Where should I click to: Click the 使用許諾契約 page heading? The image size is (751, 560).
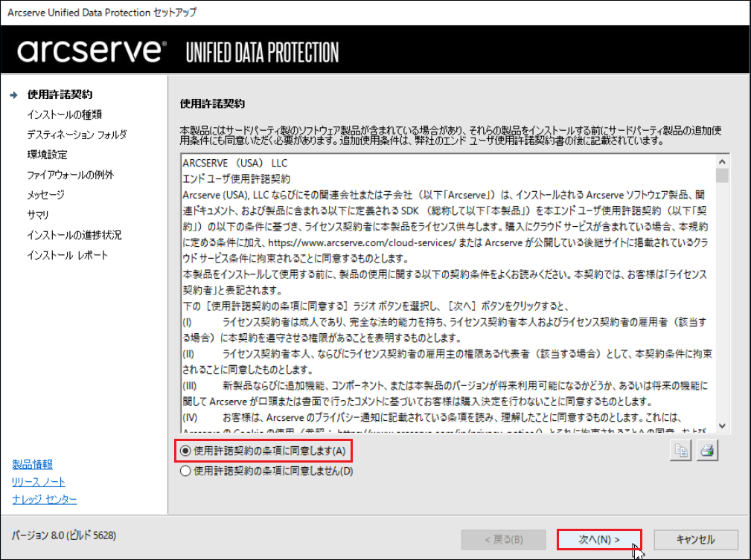[212, 103]
